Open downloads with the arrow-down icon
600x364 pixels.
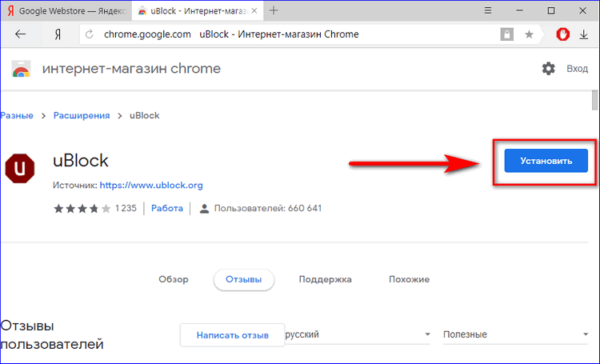[x=583, y=34]
